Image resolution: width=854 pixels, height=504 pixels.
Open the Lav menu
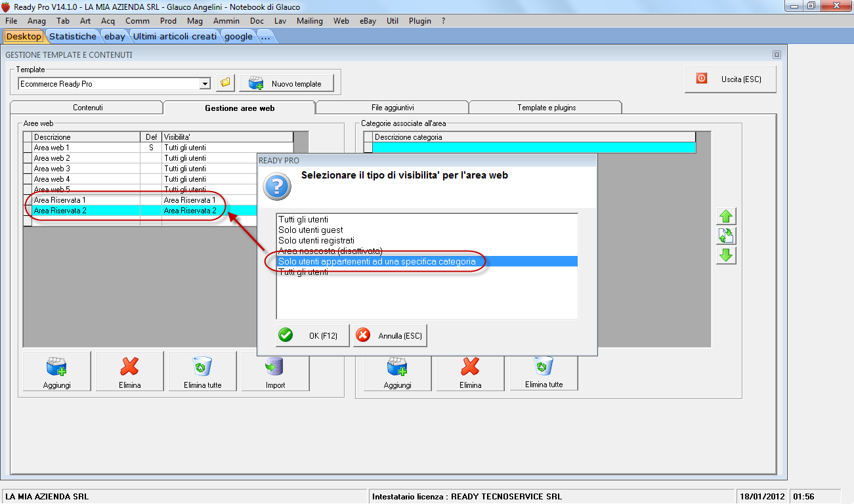(x=280, y=20)
